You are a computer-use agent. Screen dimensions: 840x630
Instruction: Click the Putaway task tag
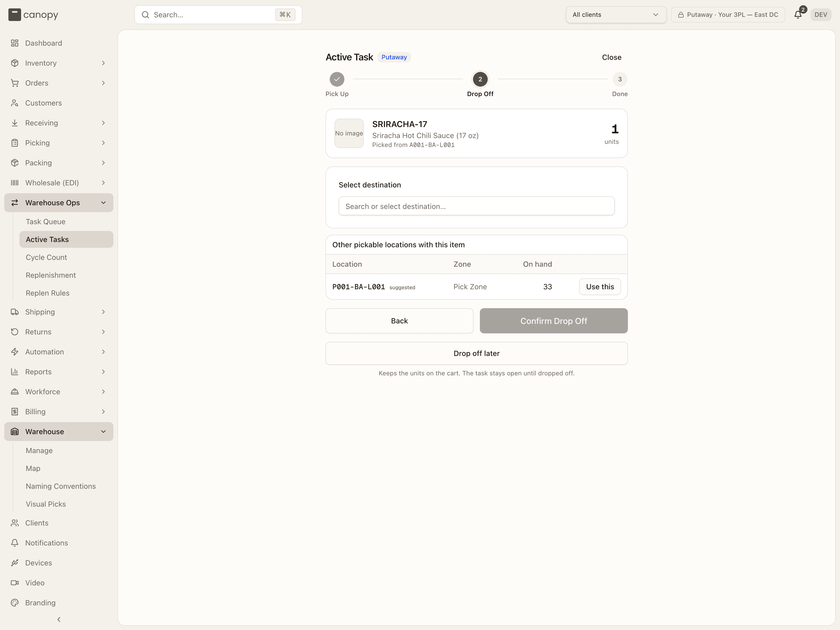coord(394,57)
